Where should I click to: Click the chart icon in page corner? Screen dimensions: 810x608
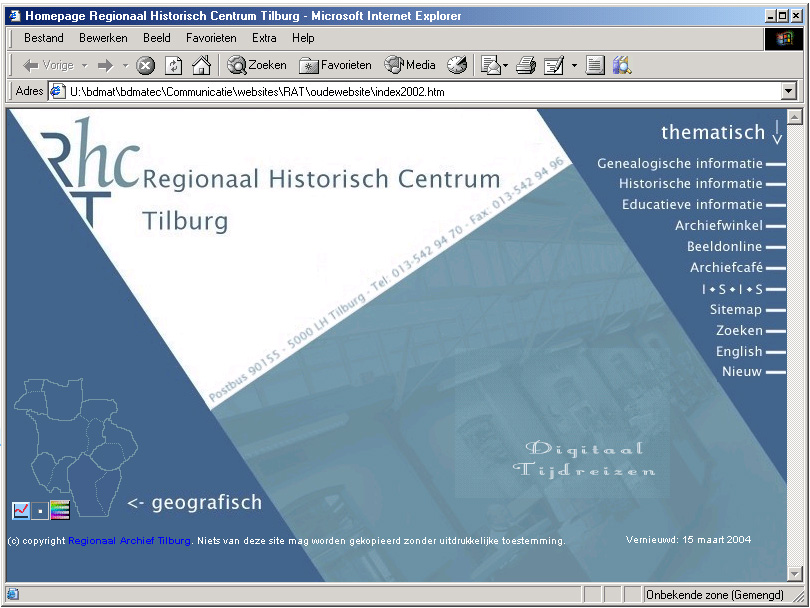(21, 510)
